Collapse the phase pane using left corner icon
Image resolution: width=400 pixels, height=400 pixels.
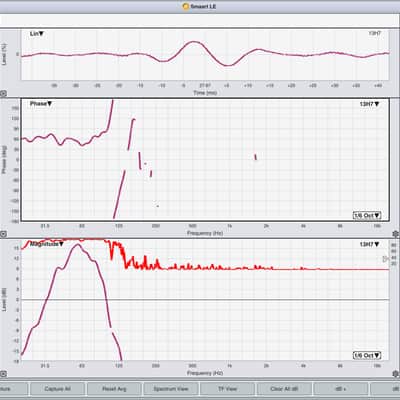(x=3, y=234)
